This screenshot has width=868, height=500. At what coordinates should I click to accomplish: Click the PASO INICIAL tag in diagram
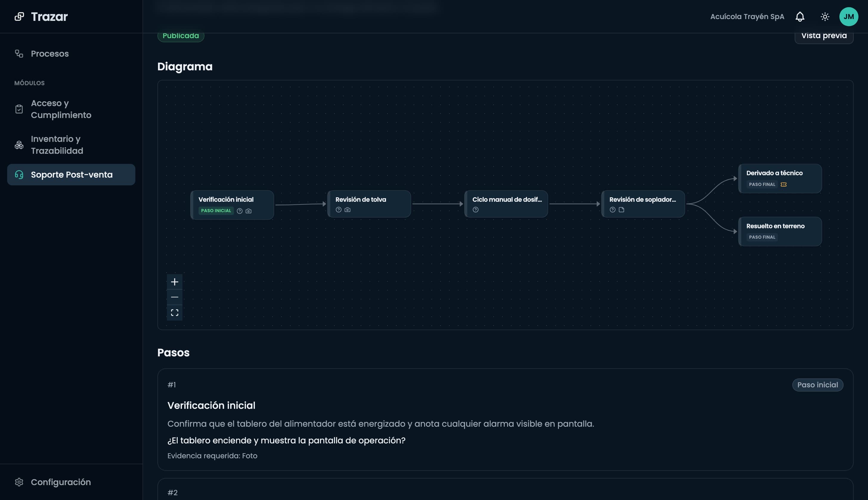[x=216, y=211]
